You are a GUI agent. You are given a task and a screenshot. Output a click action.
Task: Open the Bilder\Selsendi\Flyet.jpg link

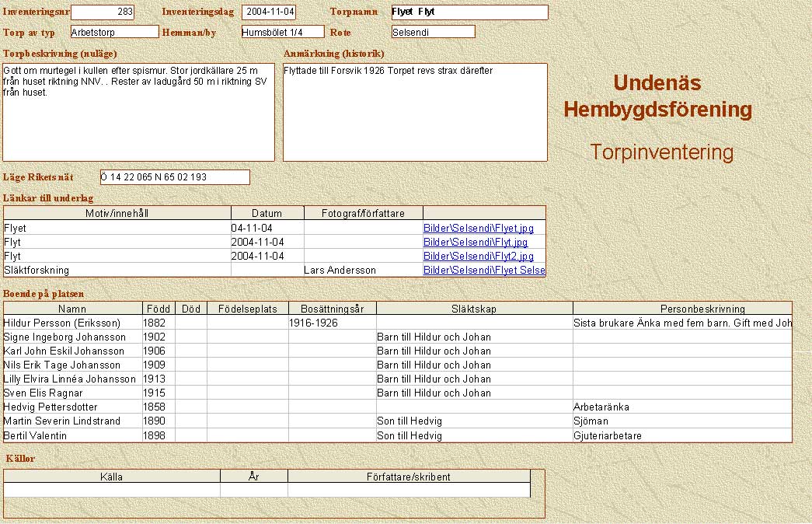click(478, 229)
